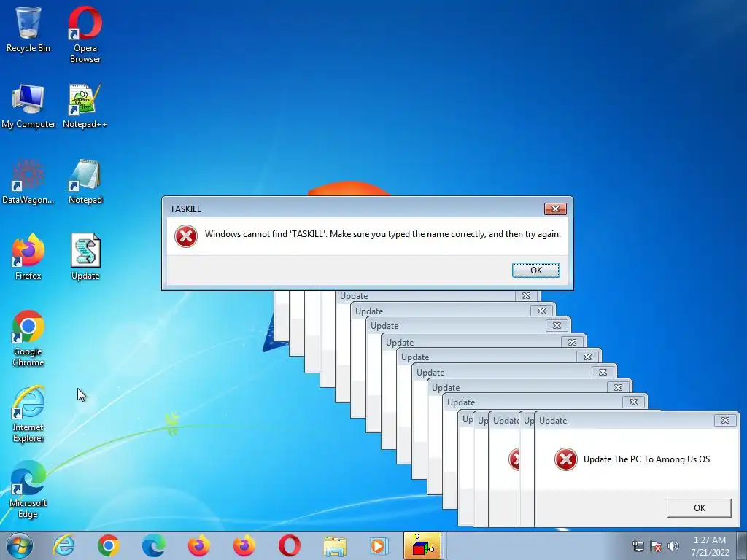Click the second Firefox taskbar icon
This screenshot has width=747, height=560.
coord(244,545)
